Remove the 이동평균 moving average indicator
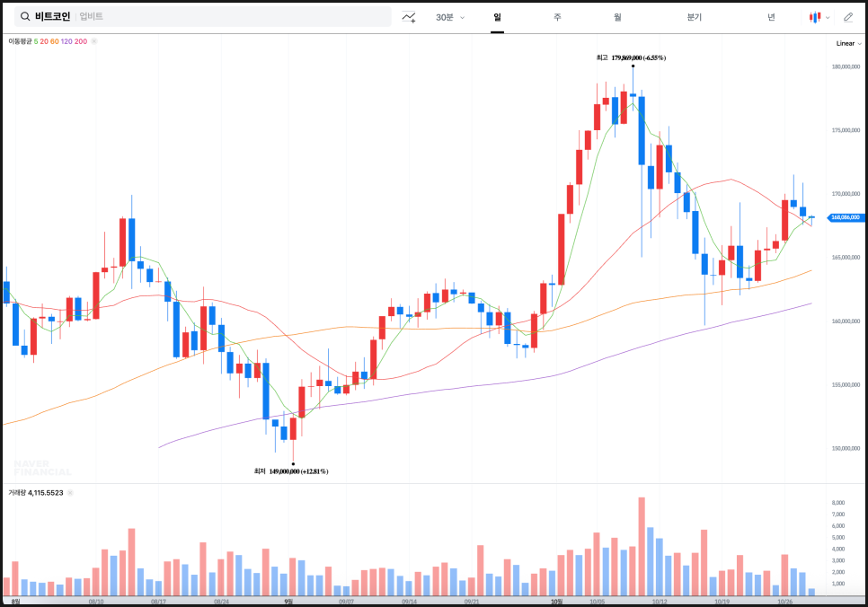The image size is (868, 607). pyautogui.click(x=94, y=41)
